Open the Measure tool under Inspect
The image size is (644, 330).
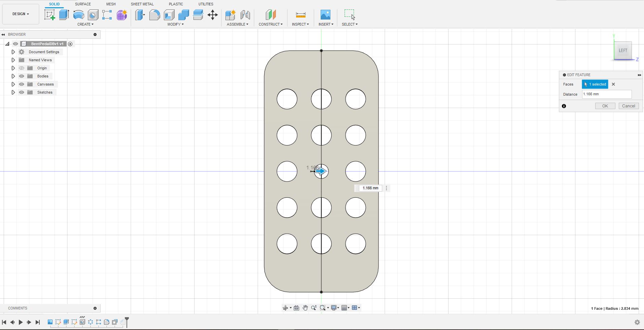pos(300,15)
